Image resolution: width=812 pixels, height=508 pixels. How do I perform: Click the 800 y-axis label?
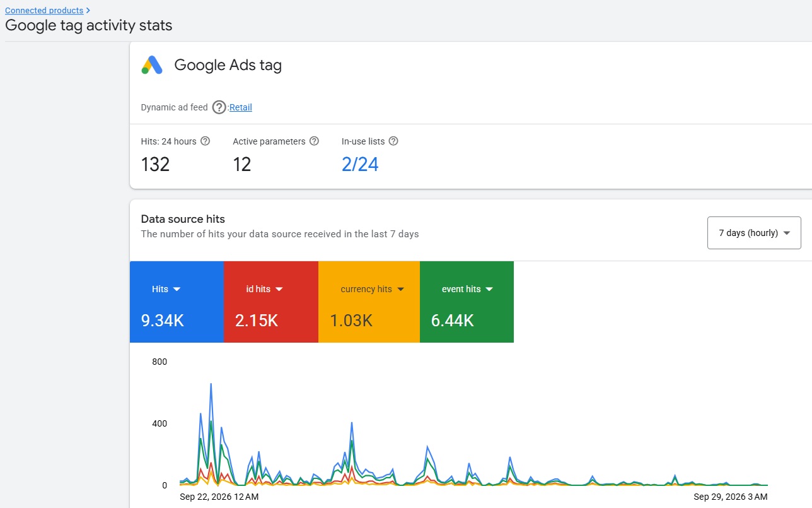coord(159,362)
